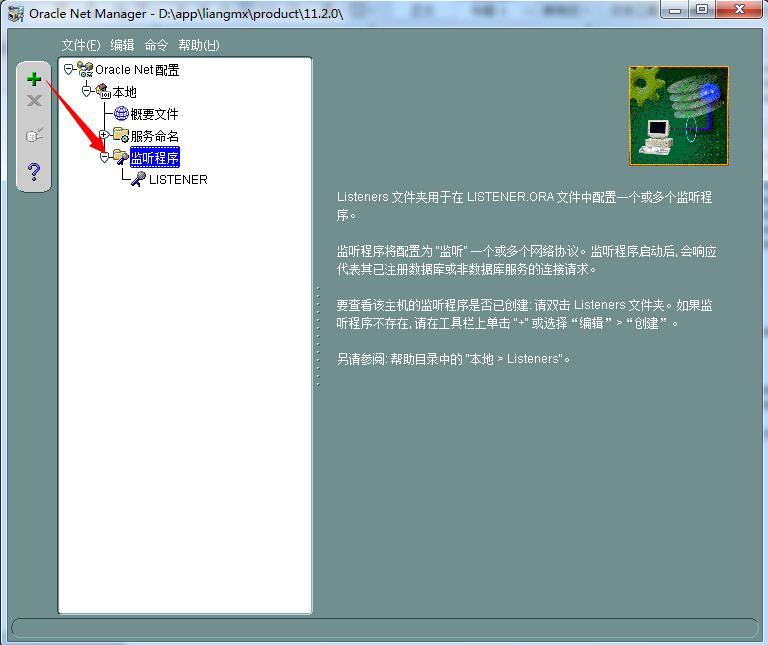The height and width of the screenshot is (645, 768).
Task: Open the 编辑 menu
Action: click(122, 45)
